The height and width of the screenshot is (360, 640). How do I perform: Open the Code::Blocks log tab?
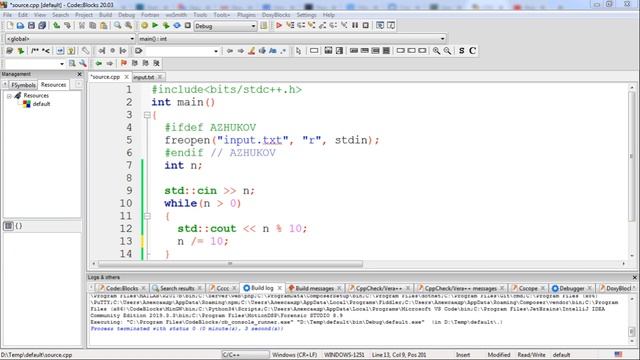pos(122,288)
